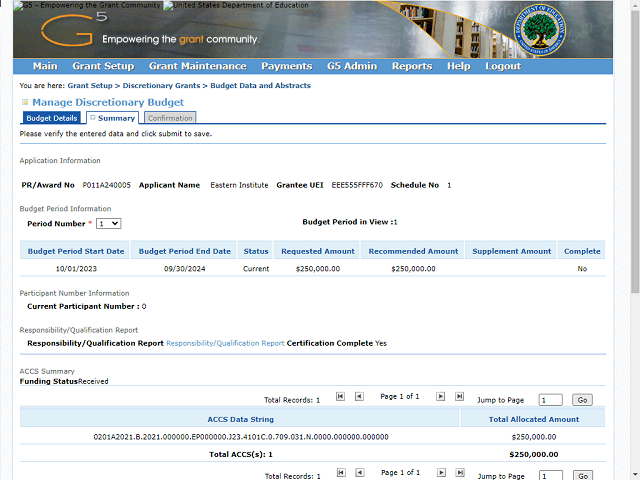Open the Help menu

coord(458,66)
